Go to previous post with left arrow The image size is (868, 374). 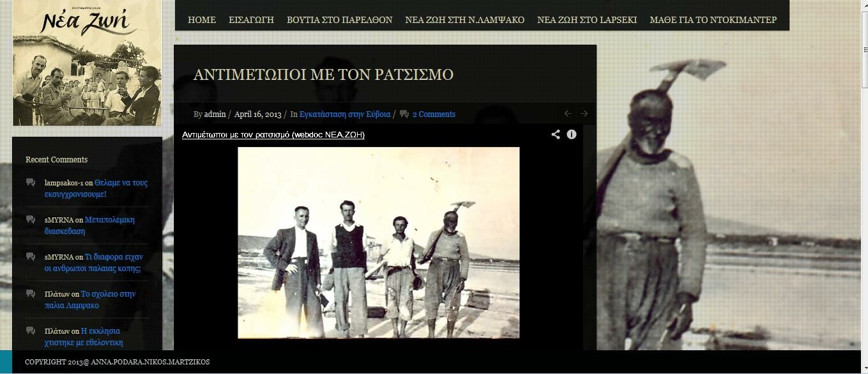pos(567,114)
